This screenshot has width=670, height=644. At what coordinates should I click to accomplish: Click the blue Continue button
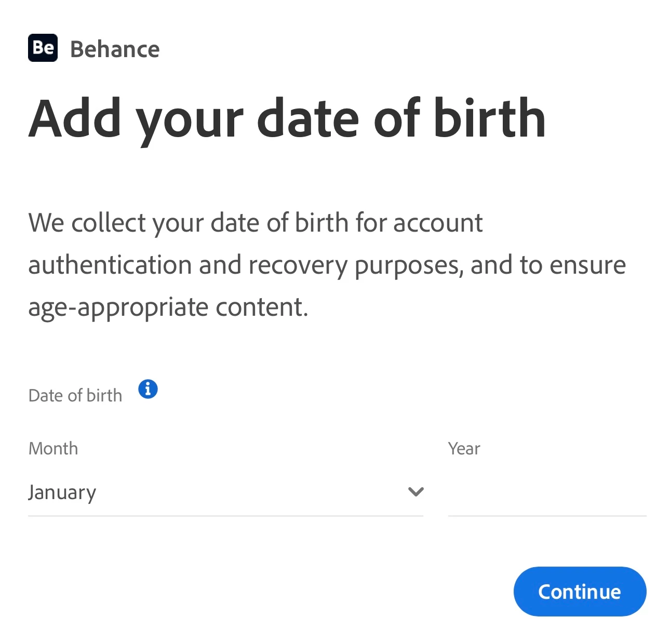pyautogui.click(x=580, y=591)
